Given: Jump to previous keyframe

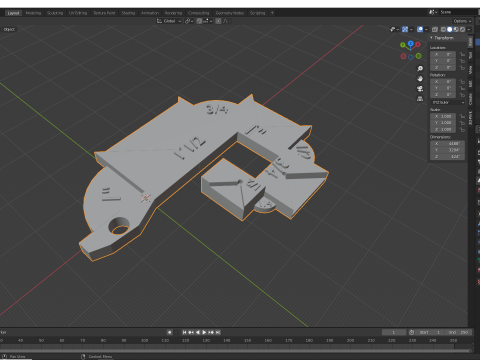Looking at the screenshot, I should [x=191, y=332].
